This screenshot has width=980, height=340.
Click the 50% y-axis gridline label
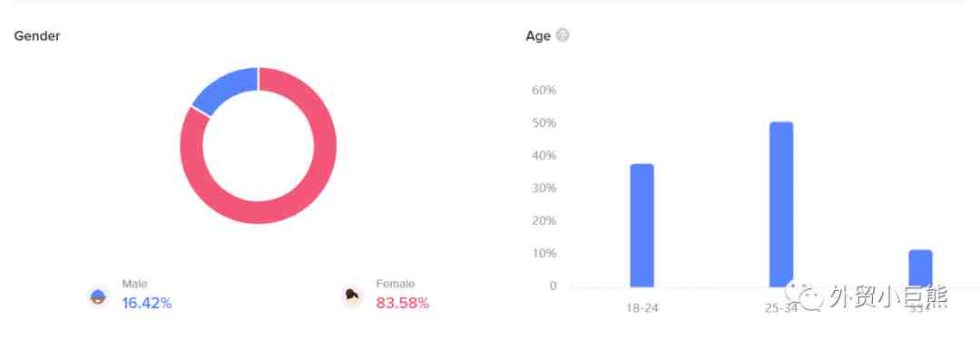coord(544,122)
